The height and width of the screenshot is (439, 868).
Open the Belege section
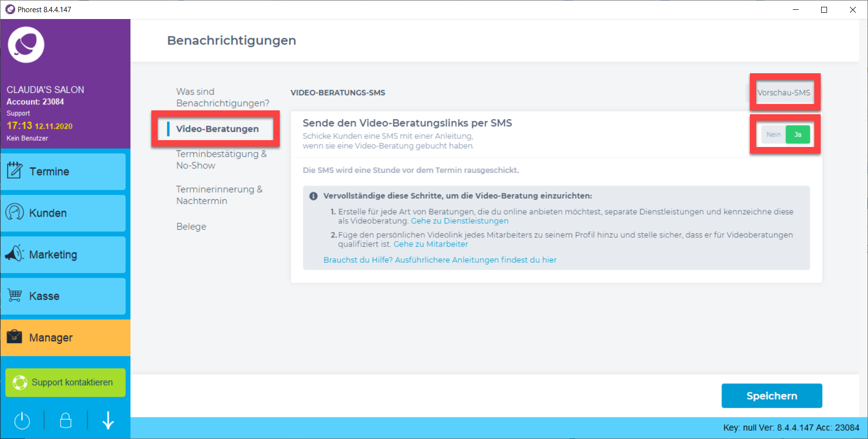click(x=191, y=227)
